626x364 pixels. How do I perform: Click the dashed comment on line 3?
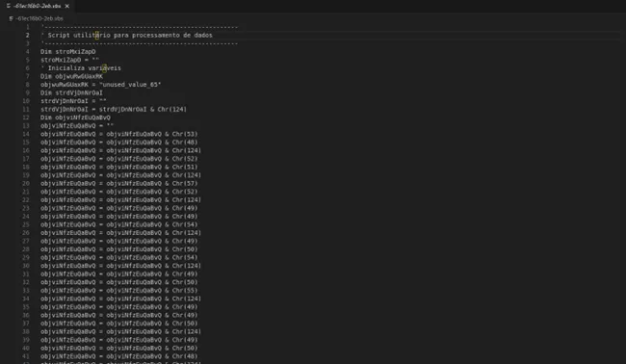140,43
